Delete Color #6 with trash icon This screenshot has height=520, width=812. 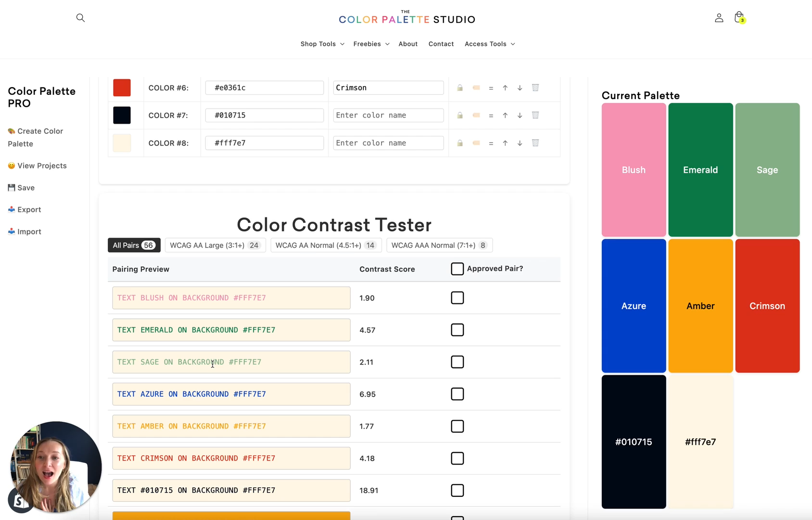click(x=535, y=88)
